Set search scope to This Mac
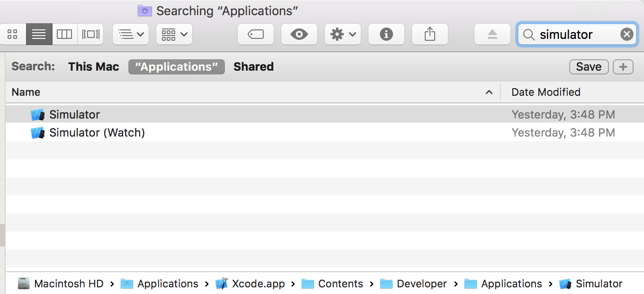Viewport: 644px width, 294px height. [x=94, y=67]
